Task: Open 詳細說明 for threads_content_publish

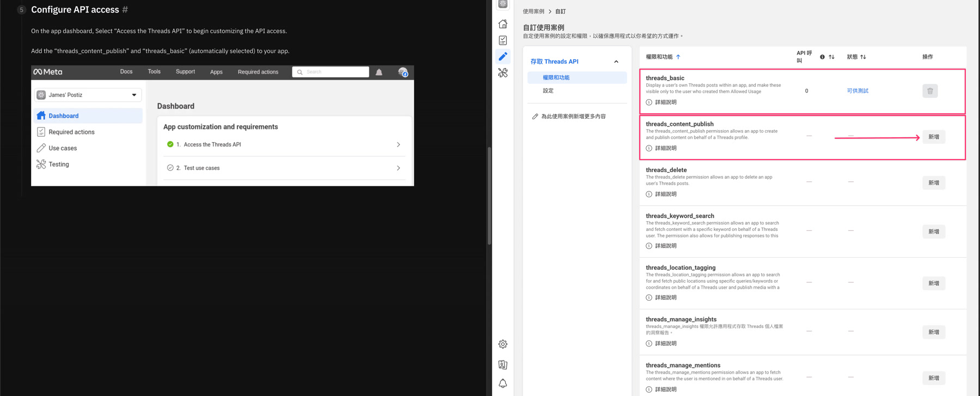Action: pyautogui.click(x=661, y=148)
